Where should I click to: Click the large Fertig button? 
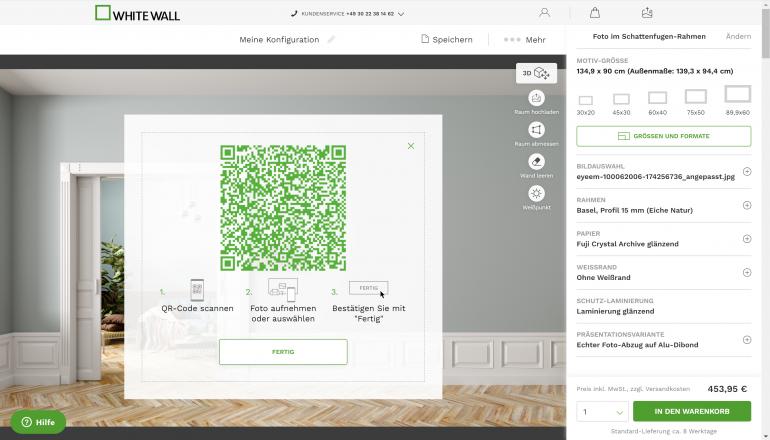[x=283, y=352]
